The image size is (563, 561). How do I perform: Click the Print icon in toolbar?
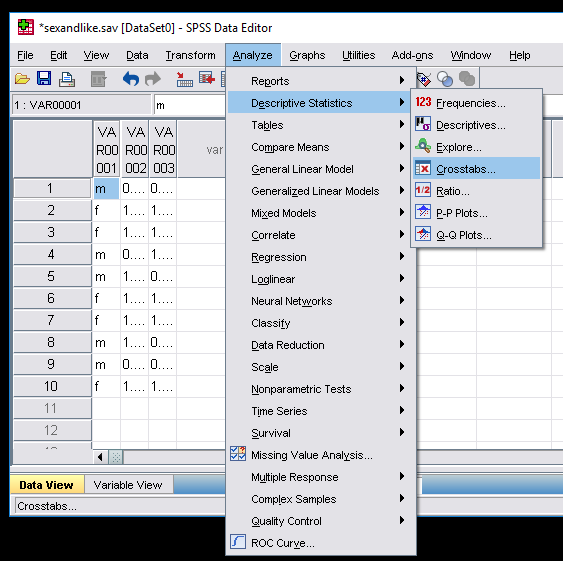click(67, 79)
